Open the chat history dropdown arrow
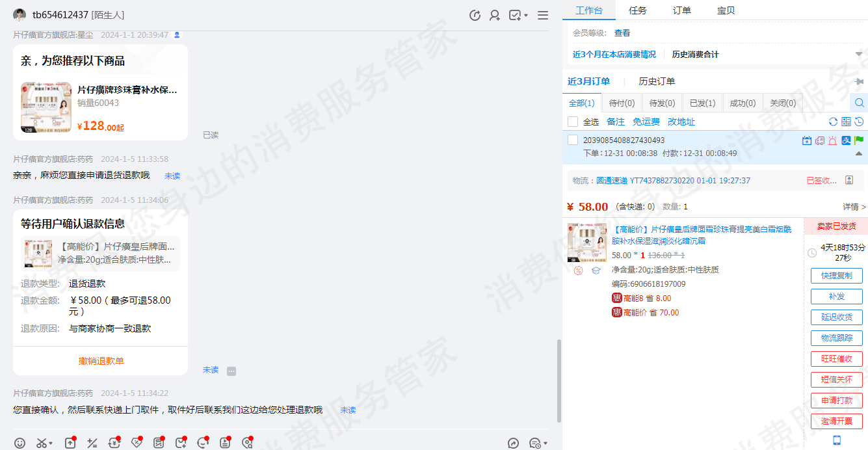The width and height of the screenshot is (868, 450). tap(545, 443)
